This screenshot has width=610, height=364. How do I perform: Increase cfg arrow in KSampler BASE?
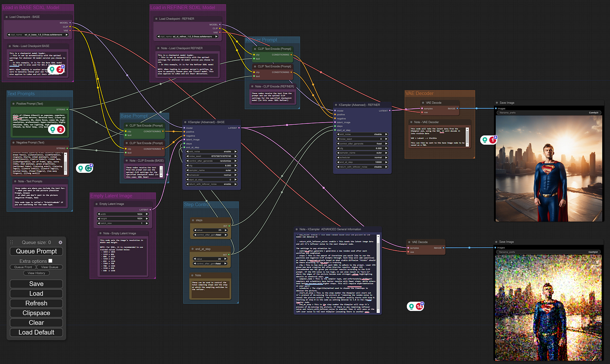[x=235, y=166]
